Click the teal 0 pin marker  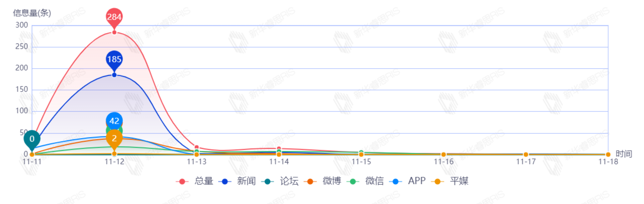click(x=32, y=139)
